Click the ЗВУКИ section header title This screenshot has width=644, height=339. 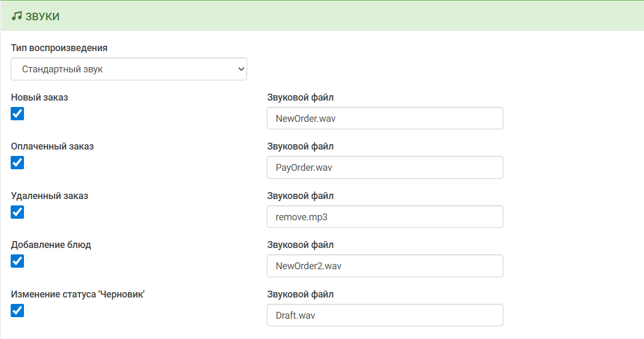point(42,16)
